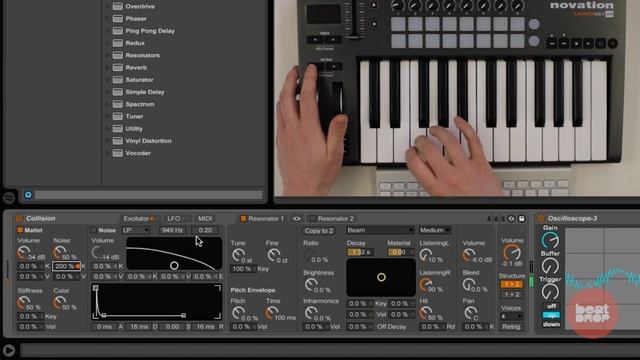Click the round play icon at bottom left
Image resolution: width=640 pixels, height=360 pixels.
[x=9, y=350]
